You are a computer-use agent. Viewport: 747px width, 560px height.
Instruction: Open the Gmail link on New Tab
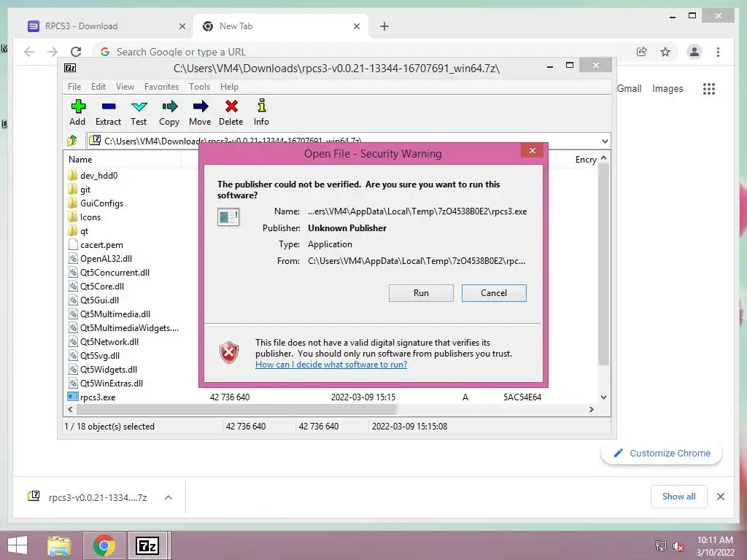[630, 88]
